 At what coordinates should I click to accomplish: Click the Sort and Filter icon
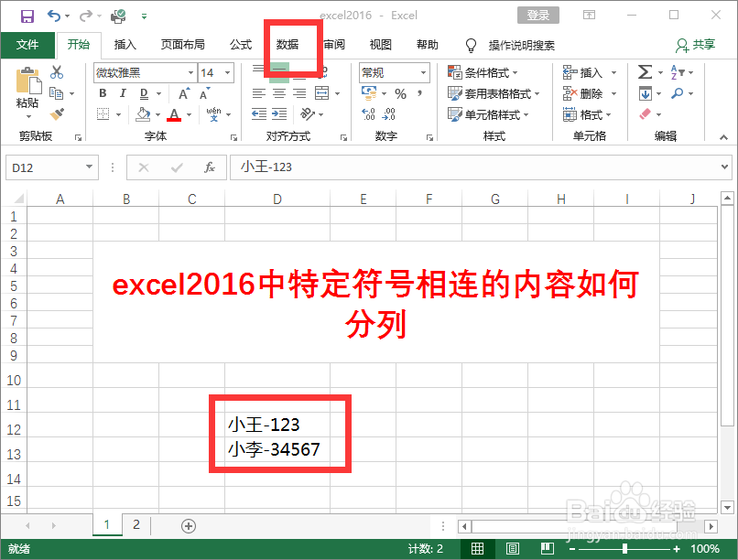point(678,72)
